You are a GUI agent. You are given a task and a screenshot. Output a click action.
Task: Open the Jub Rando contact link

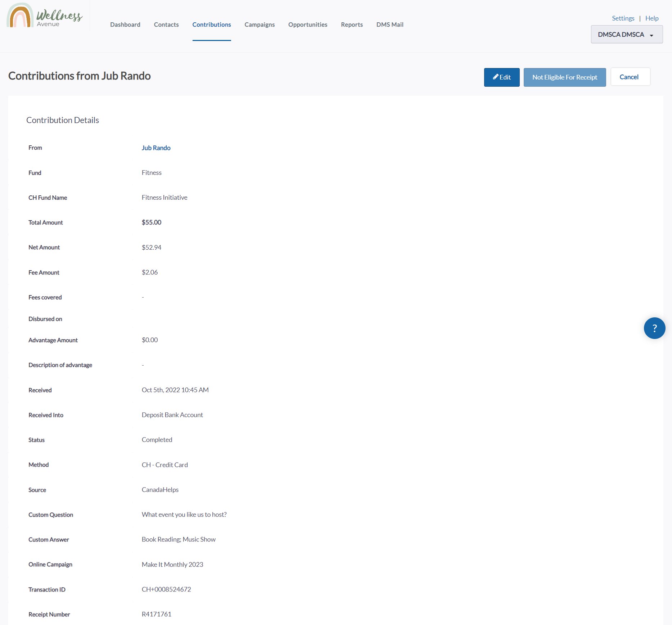click(x=156, y=148)
